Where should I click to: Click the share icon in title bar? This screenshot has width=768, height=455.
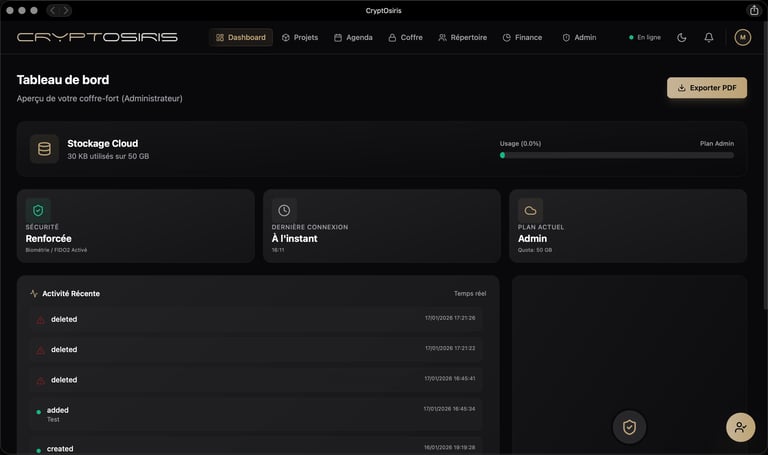tap(754, 10)
